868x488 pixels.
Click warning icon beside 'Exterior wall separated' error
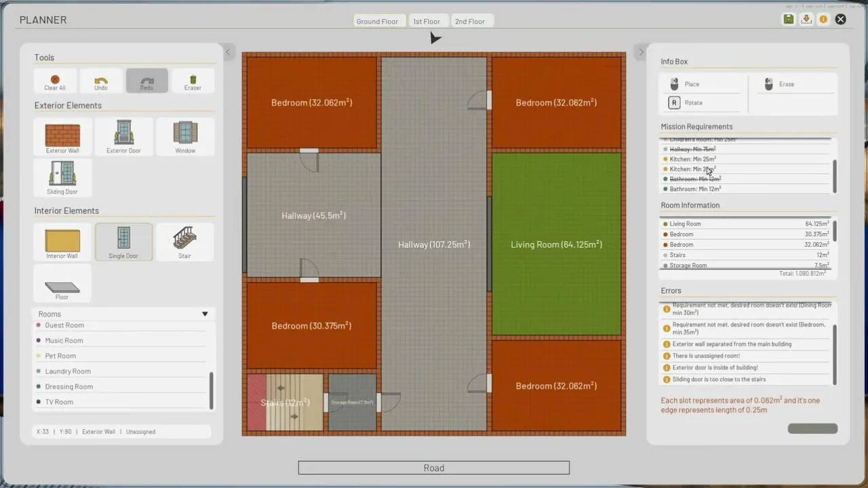(667, 344)
